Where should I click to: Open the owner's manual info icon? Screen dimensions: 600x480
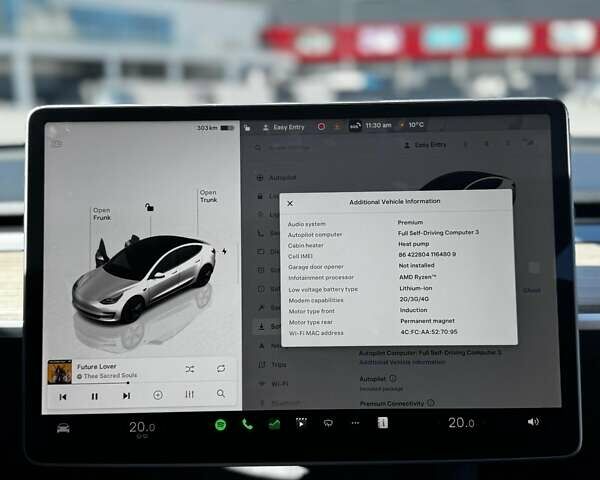383,422
